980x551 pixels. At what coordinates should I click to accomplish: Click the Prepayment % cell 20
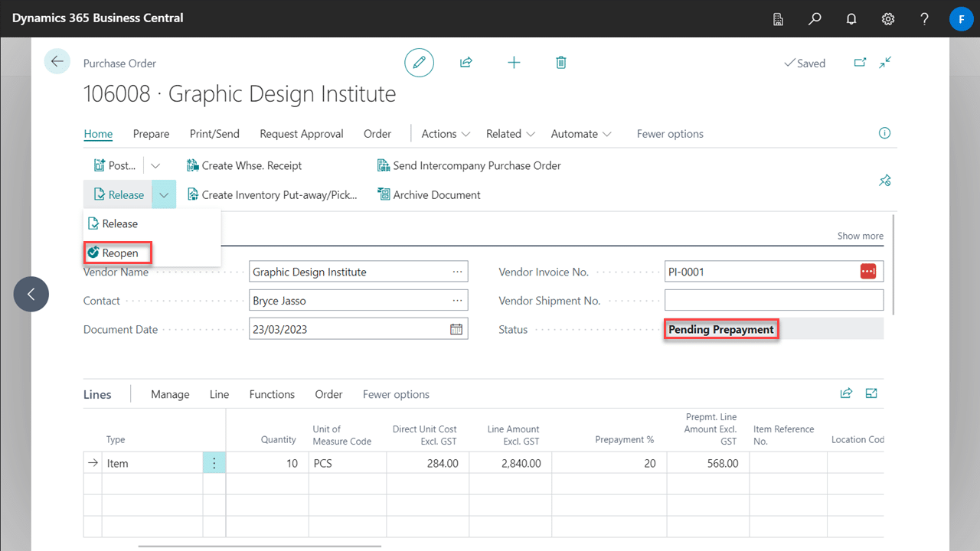click(609, 463)
